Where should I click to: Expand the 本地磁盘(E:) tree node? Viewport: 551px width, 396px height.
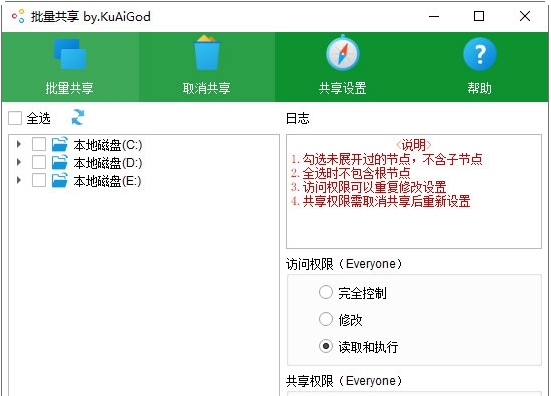[19, 181]
